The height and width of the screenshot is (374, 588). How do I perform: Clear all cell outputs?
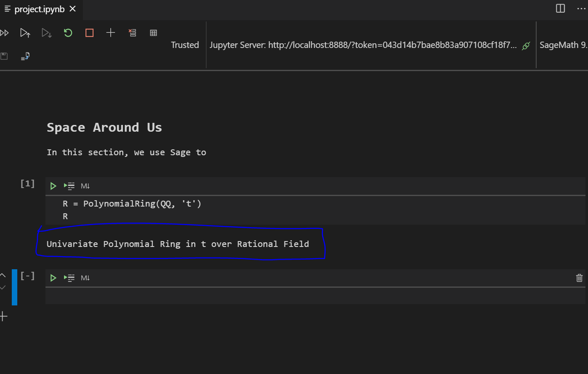132,32
